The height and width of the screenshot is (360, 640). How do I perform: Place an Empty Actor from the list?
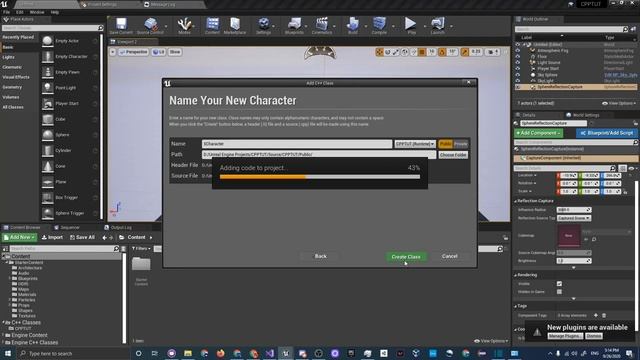coord(67,41)
